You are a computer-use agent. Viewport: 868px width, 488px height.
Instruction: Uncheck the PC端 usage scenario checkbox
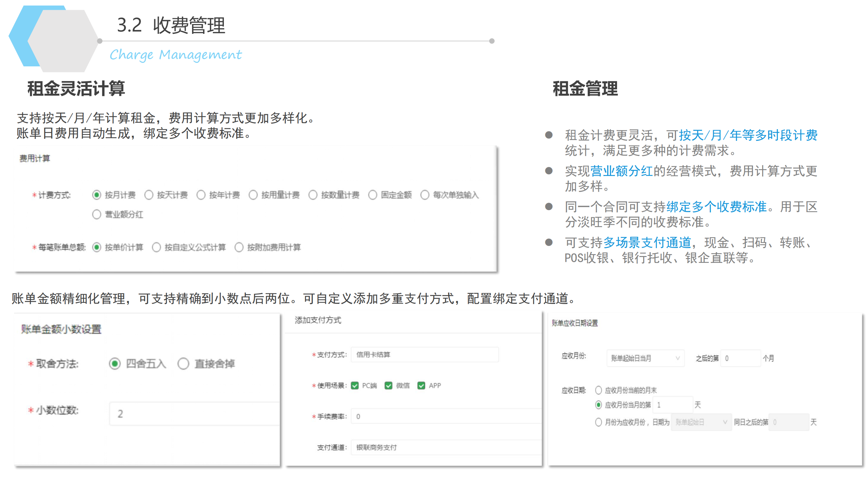(x=354, y=386)
